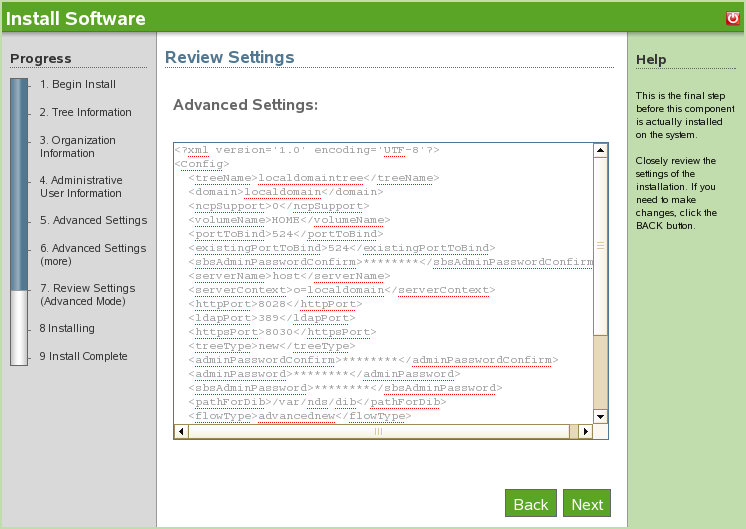Select step 5. Advanced Settings
The image size is (746, 529).
tap(93, 220)
